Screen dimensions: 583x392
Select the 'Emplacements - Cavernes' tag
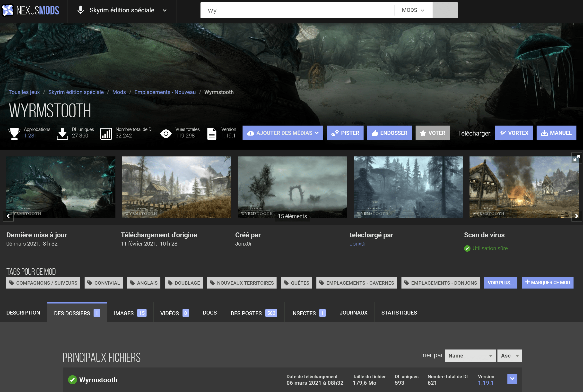[357, 283]
